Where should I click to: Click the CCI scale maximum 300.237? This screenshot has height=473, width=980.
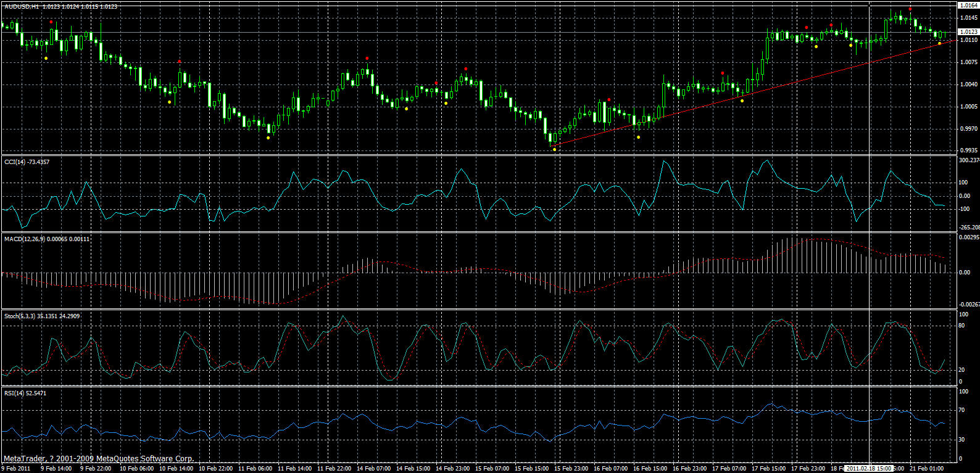click(968, 160)
